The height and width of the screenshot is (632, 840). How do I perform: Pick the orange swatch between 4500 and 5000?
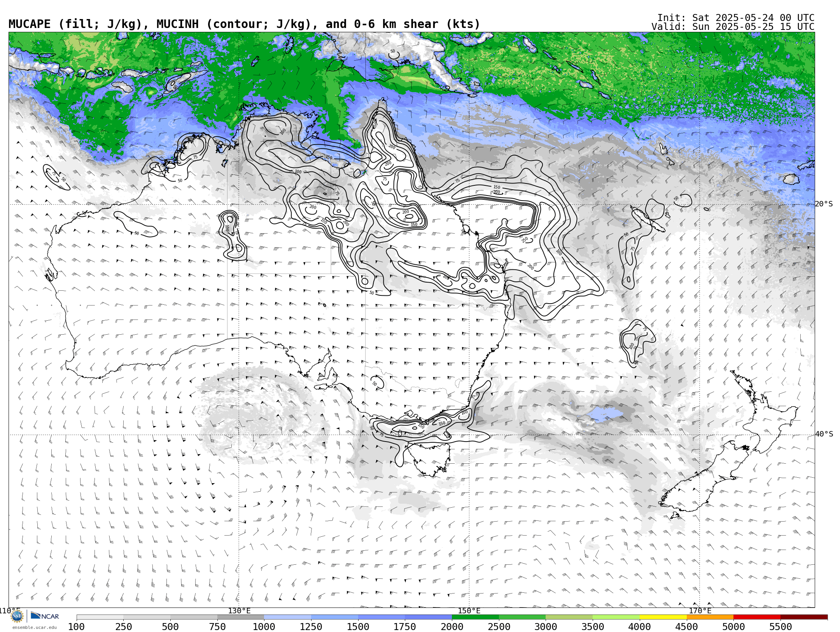(x=710, y=617)
